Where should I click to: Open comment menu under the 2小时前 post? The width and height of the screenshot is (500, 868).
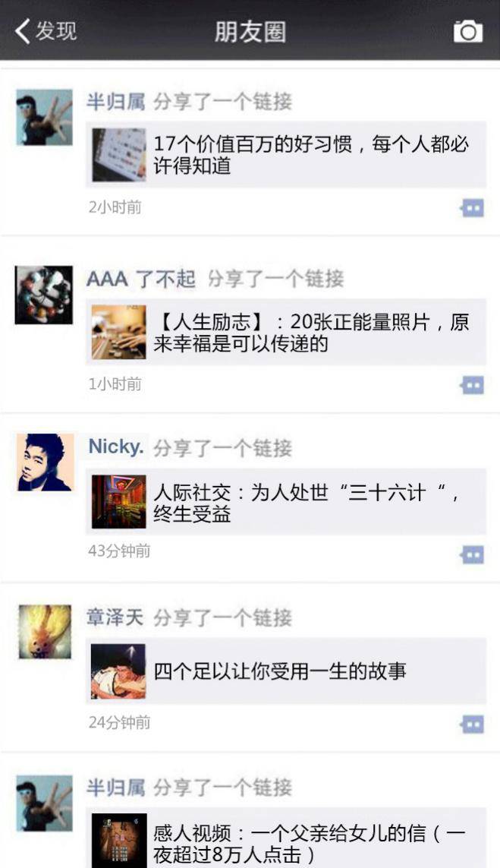tap(472, 208)
